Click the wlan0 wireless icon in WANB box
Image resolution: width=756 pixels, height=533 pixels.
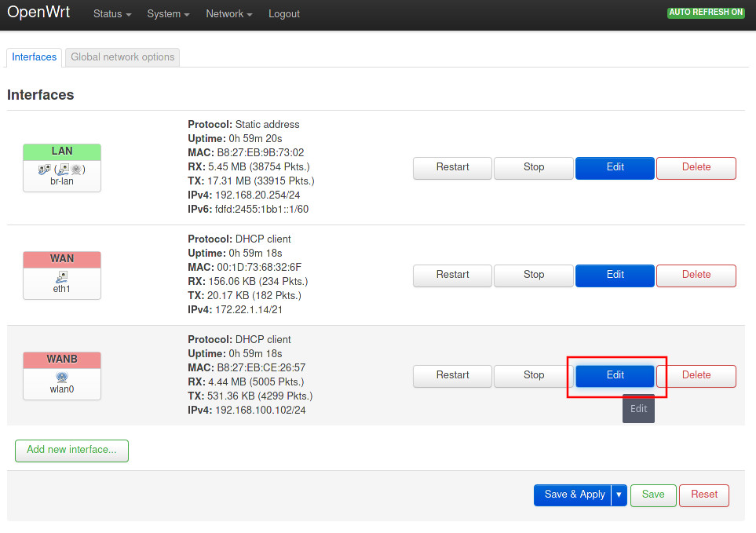(x=62, y=377)
